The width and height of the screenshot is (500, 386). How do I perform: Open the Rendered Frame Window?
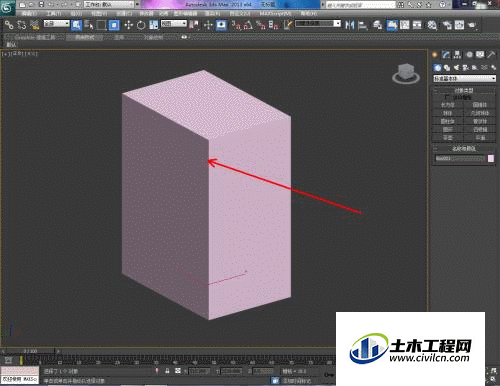click(459, 25)
